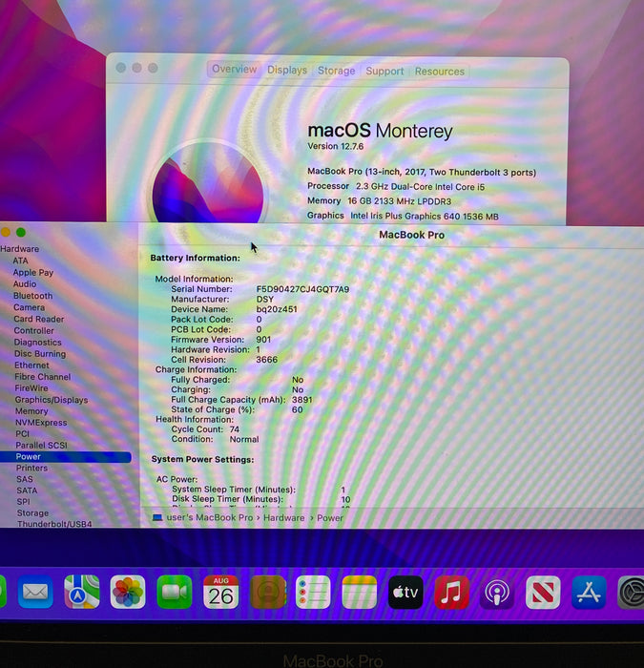The width and height of the screenshot is (644, 668).
Task: Select Apple Pay in the sidebar
Action: (32, 272)
